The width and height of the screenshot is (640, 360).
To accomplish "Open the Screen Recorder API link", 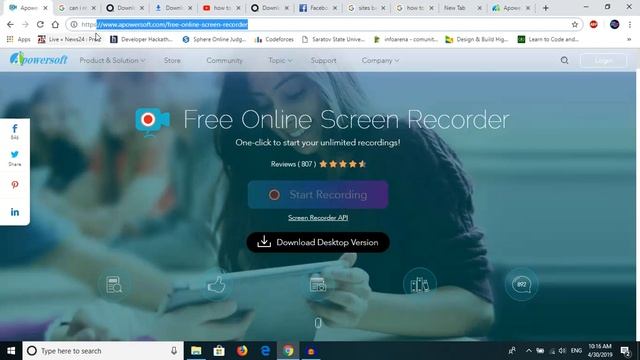I will (x=318, y=218).
